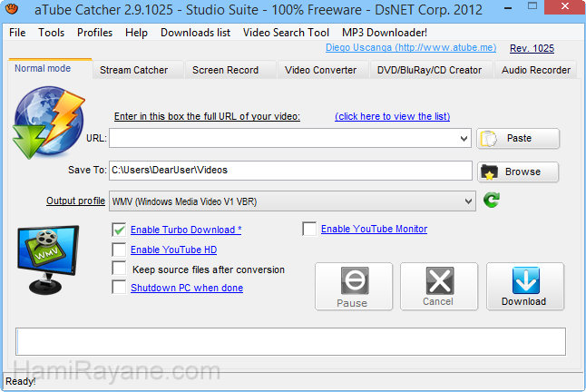Click the Rev. 1025 link

pyautogui.click(x=532, y=48)
